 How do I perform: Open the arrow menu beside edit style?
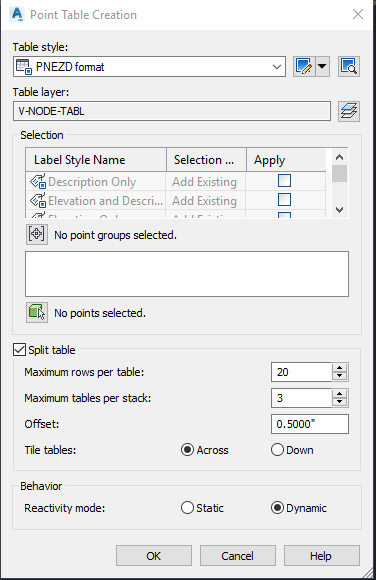[x=322, y=67]
